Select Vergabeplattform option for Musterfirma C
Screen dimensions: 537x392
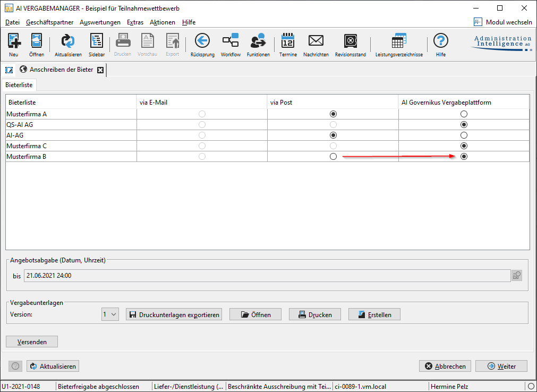click(464, 146)
